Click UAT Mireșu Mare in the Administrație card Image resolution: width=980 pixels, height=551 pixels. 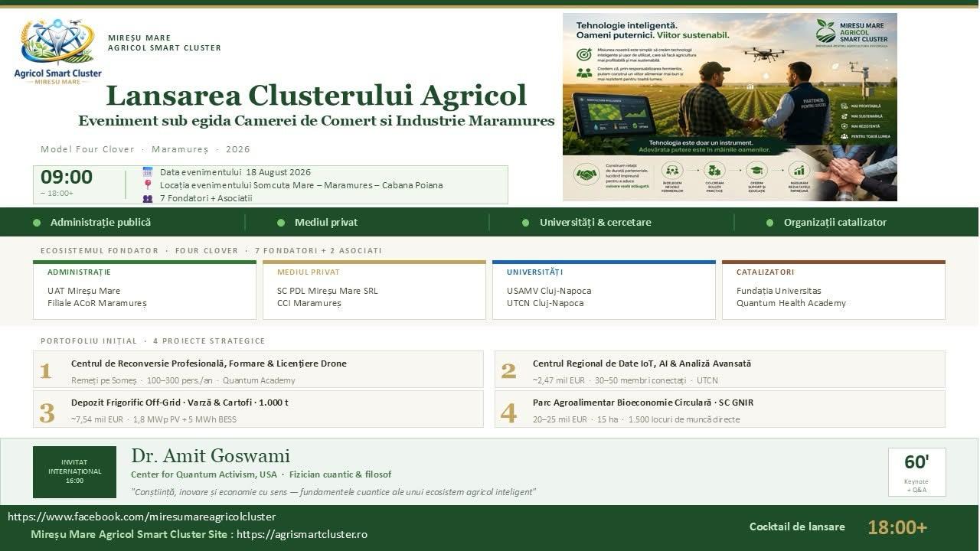click(84, 291)
